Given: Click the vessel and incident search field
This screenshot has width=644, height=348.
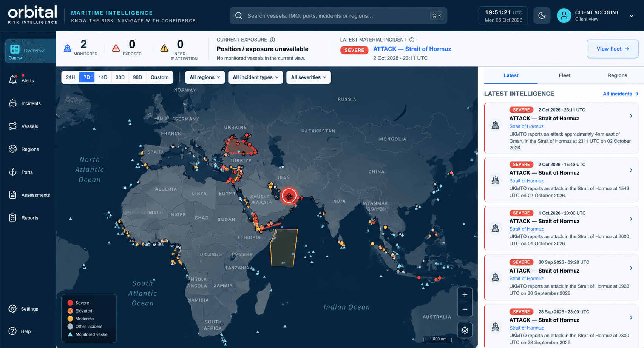Looking at the screenshot, I should pos(338,16).
